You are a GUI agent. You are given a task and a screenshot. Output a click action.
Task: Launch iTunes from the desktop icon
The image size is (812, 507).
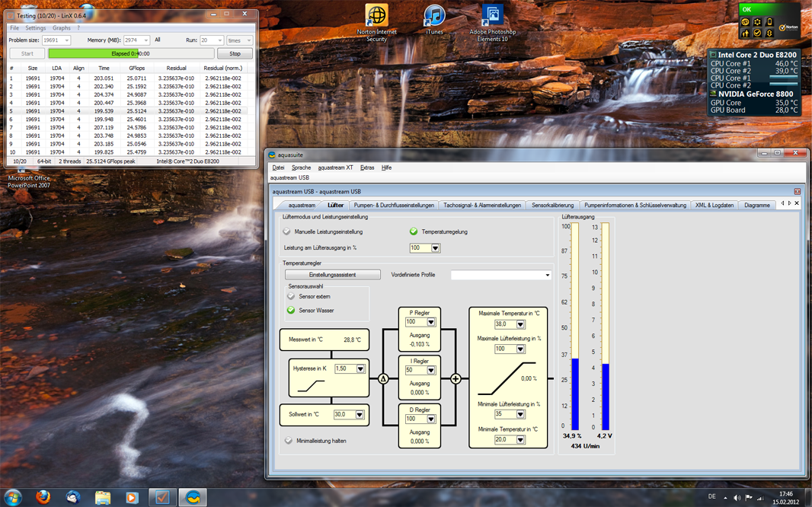tap(434, 16)
